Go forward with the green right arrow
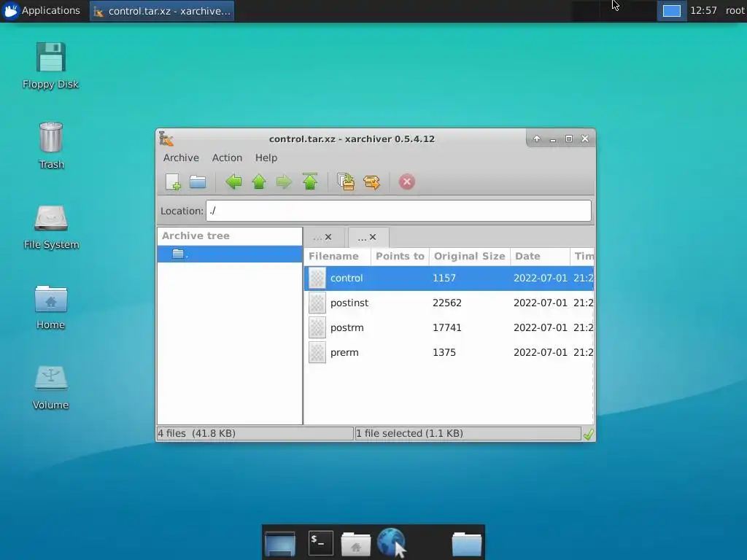Viewport: 747px width, 560px height. (x=284, y=182)
